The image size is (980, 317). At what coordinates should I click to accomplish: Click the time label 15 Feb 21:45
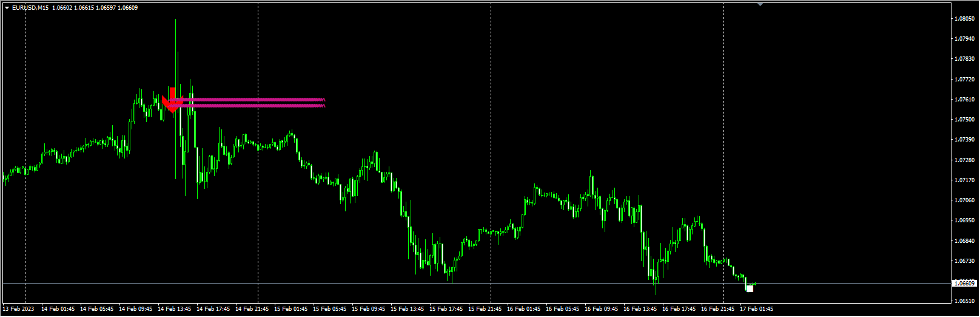coord(485,309)
